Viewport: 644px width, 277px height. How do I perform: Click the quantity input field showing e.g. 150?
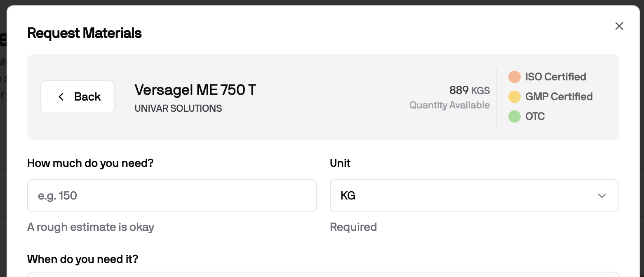172,196
